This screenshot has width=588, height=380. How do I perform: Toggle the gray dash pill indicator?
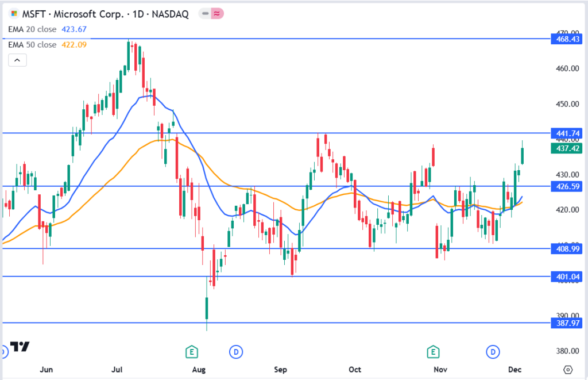pyautogui.click(x=204, y=14)
